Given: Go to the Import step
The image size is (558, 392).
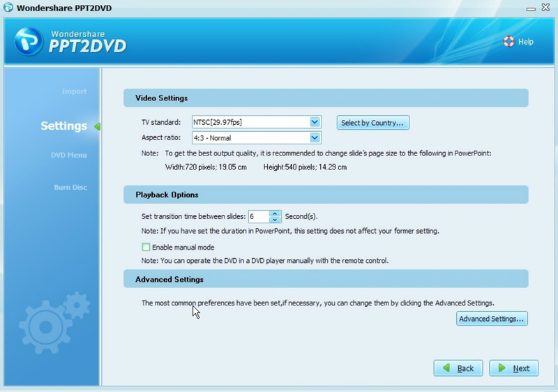Looking at the screenshot, I should pyautogui.click(x=74, y=91).
